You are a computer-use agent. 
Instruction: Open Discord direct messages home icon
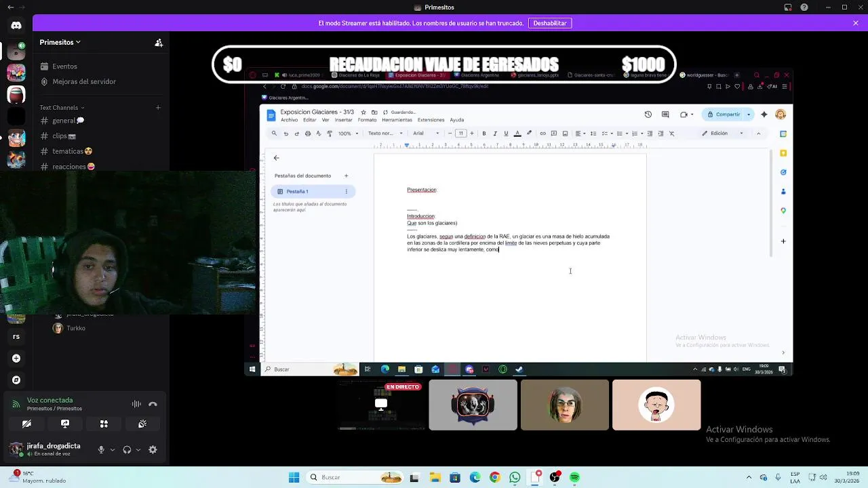16,25
